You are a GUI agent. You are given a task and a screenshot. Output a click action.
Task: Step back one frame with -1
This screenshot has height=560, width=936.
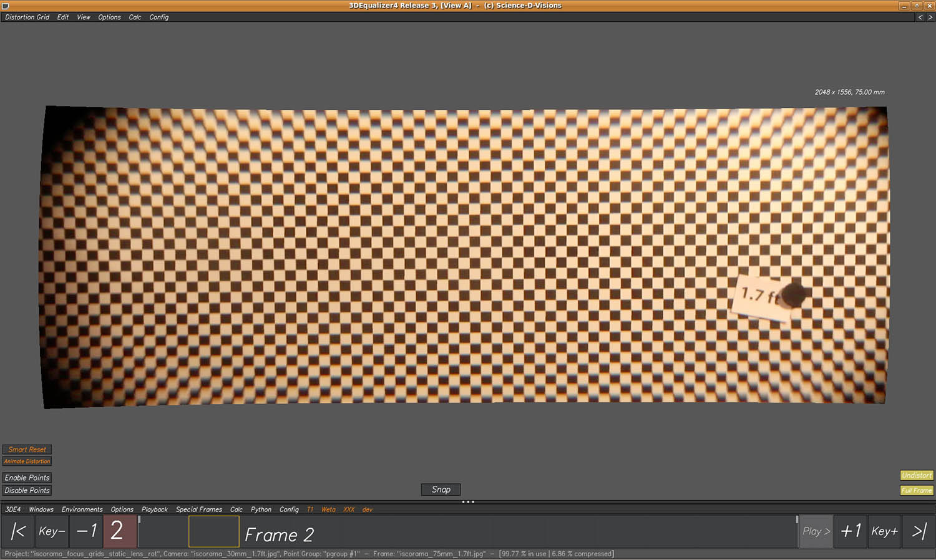click(x=86, y=531)
